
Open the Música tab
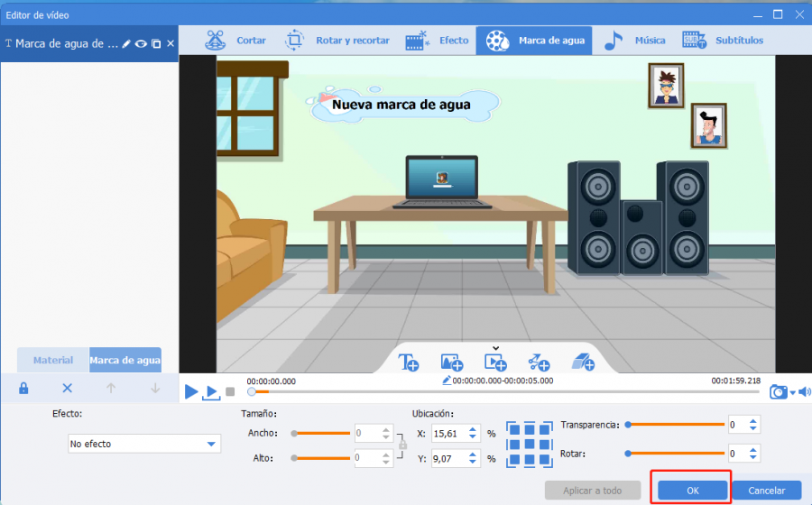(635, 41)
